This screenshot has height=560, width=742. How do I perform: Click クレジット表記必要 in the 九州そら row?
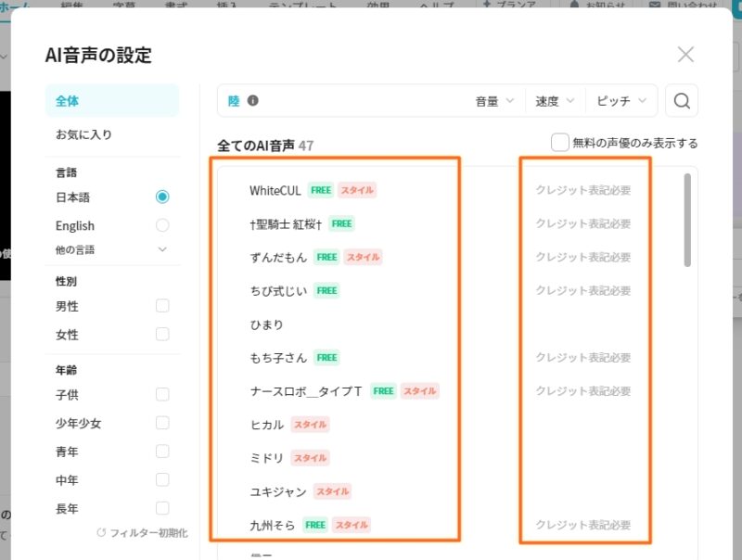tap(583, 525)
